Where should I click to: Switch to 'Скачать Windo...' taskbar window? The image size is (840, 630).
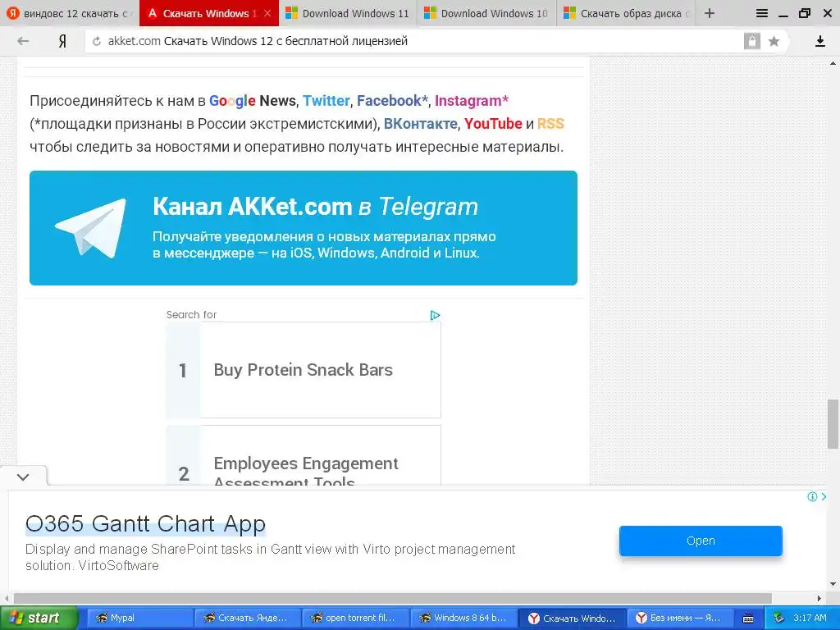click(x=572, y=618)
